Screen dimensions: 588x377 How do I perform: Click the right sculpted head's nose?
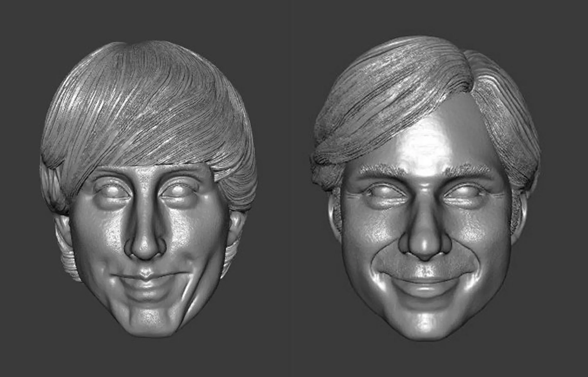(x=424, y=245)
